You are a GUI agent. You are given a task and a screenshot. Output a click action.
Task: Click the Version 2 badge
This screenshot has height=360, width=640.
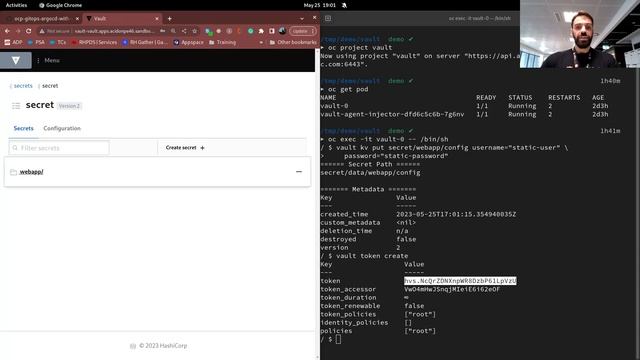(x=69, y=106)
